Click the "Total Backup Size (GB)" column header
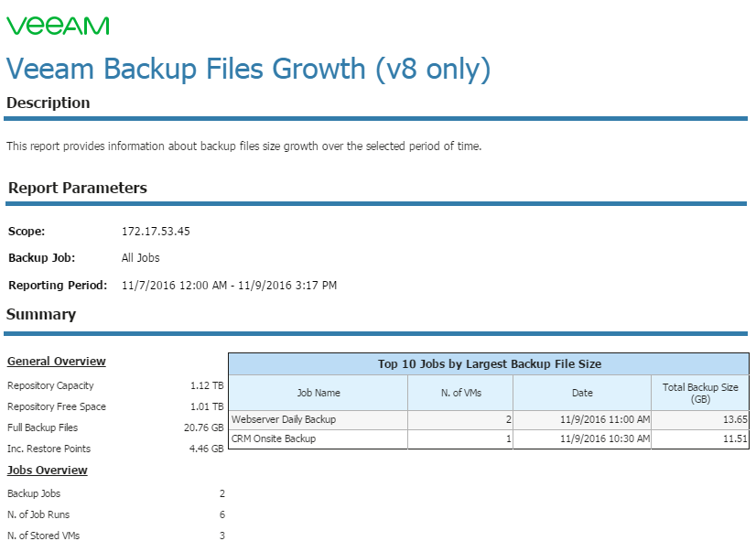The height and width of the screenshot is (552, 756). click(x=700, y=393)
